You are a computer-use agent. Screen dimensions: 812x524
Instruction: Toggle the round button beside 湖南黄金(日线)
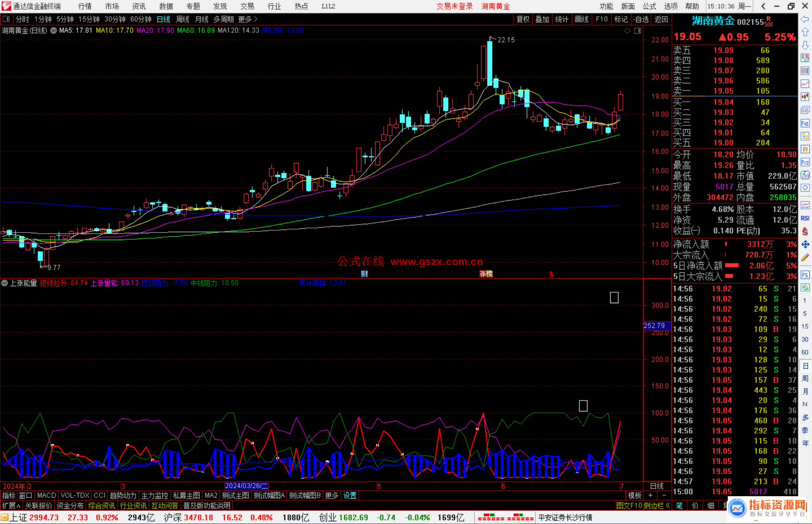coord(53,30)
